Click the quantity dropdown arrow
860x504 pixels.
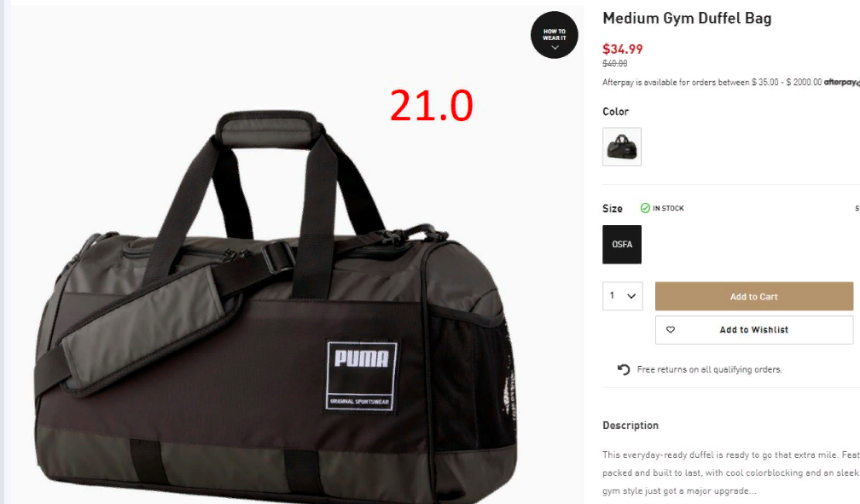tap(631, 296)
